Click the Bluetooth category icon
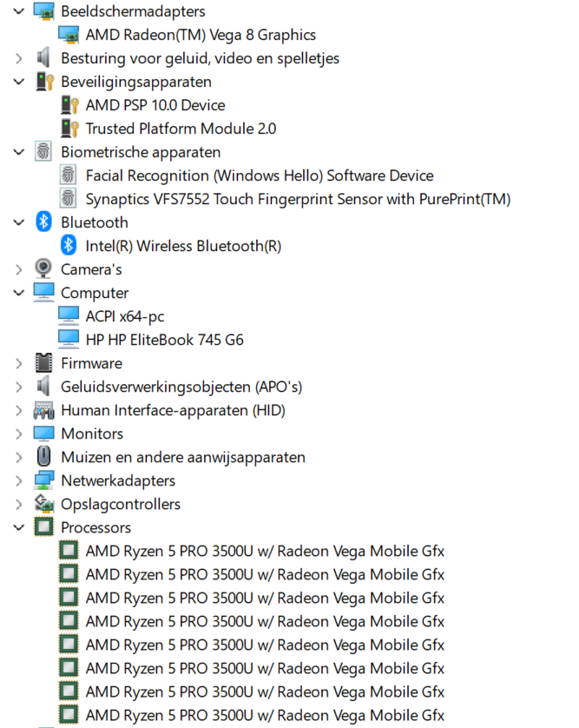Screen dimensions: 579x728 [x=43, y=222]
